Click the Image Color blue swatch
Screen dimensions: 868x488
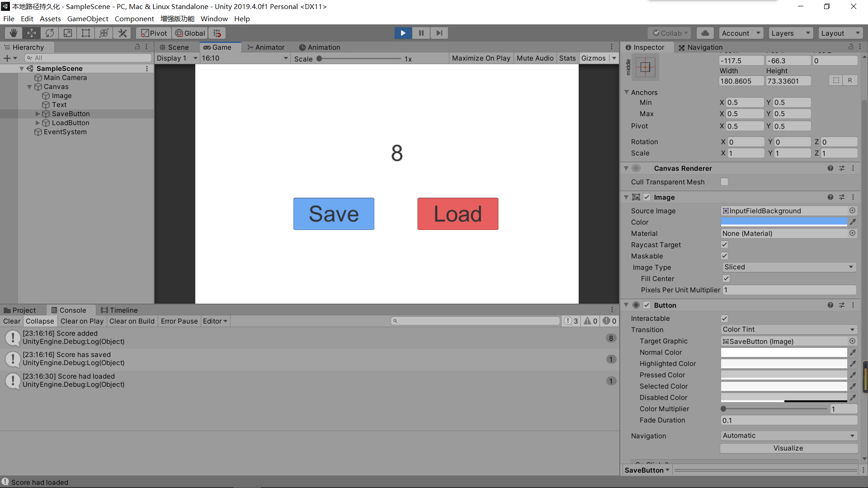[x=783, y=222]
